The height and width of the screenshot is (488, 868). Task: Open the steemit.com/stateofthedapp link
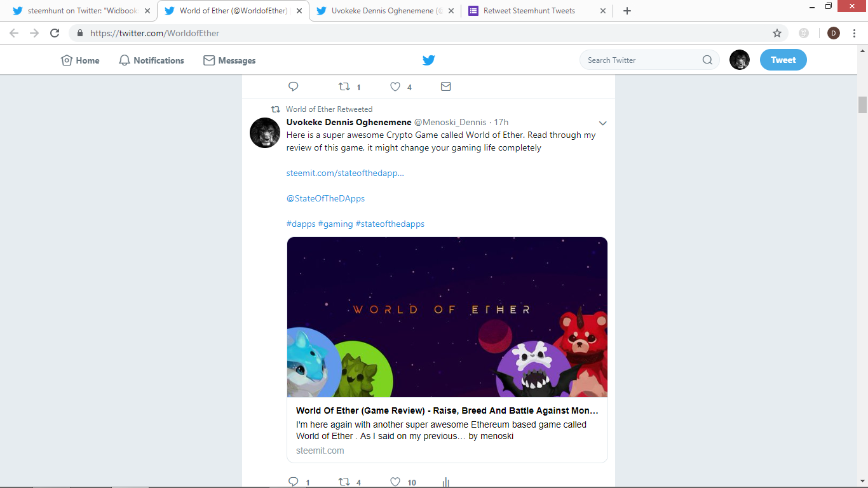tap(345, 173)
